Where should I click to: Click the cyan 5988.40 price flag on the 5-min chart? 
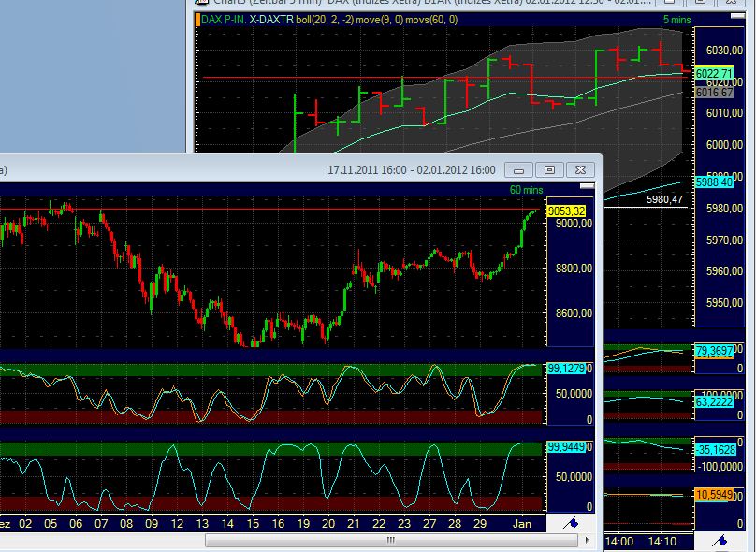tap(715, 183)
